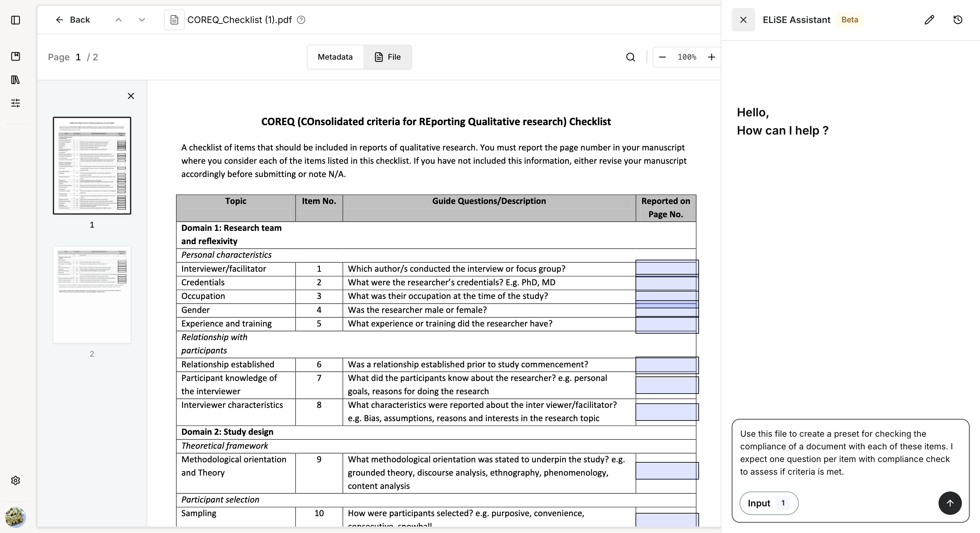Click the help icon beside file name
The width and height of the screenshot is (980, 533).
pyautogui.click(x=301, y=20)
